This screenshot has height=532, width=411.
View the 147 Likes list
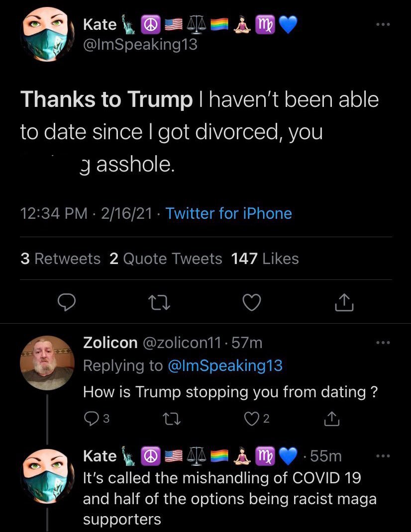pos(265,259)
